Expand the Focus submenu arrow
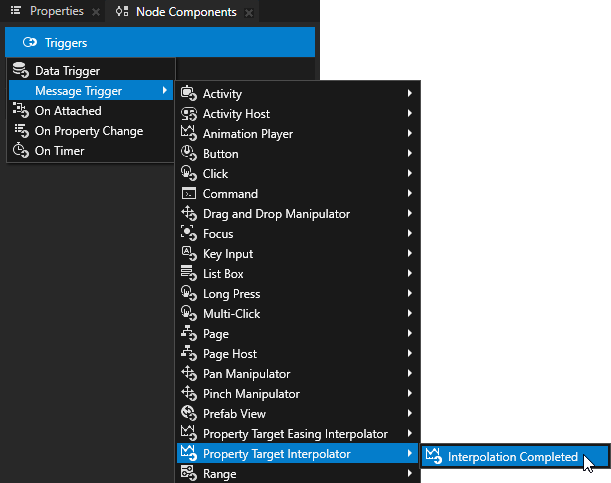The height and width of the screenshot is (483, 611). (x=410, y=234)
